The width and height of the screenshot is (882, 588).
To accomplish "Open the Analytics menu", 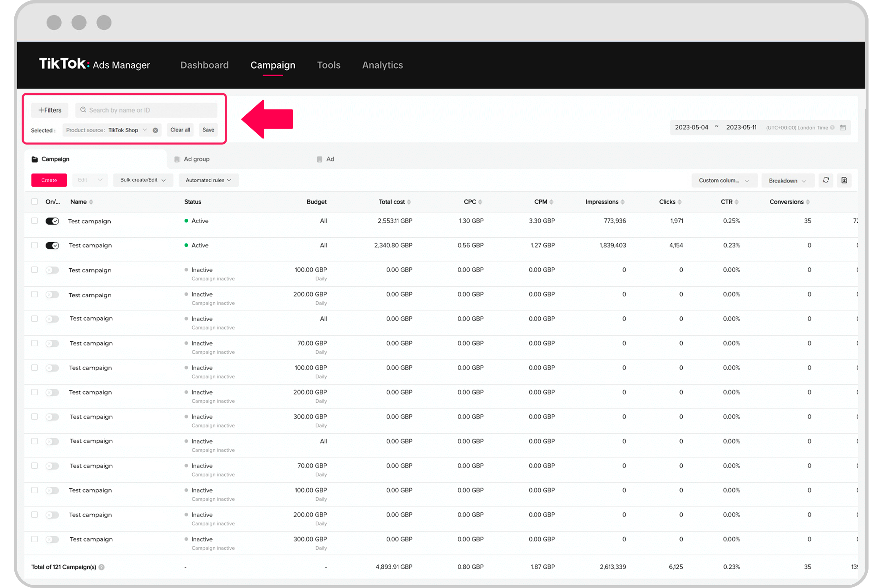I will coord(383,65).
